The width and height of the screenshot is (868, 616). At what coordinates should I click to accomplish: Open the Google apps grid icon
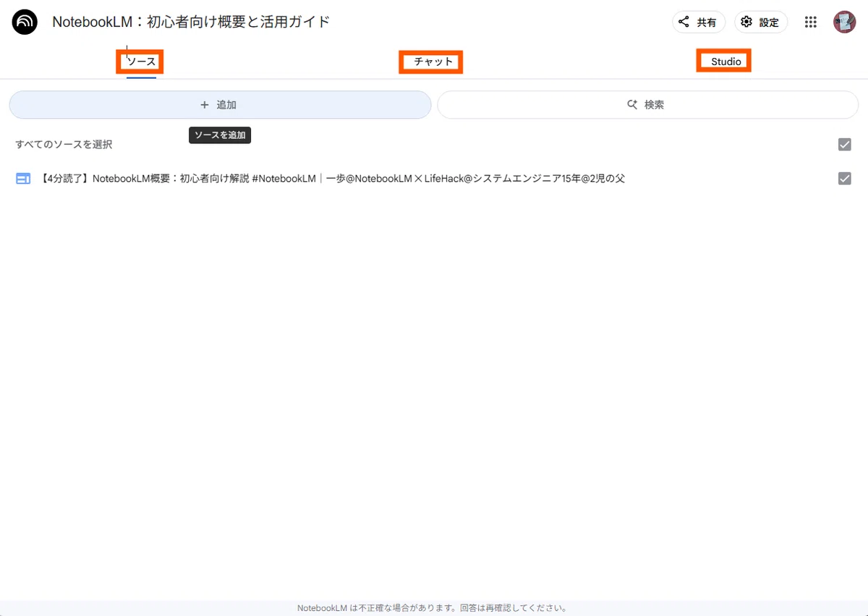[811, 22]
